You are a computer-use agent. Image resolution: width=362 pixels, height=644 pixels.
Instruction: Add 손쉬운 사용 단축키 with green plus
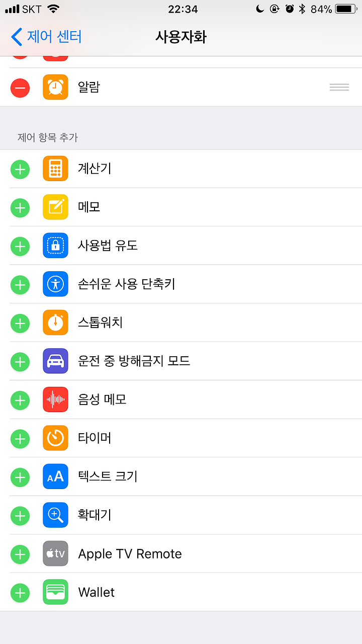(x=20, y=284)
